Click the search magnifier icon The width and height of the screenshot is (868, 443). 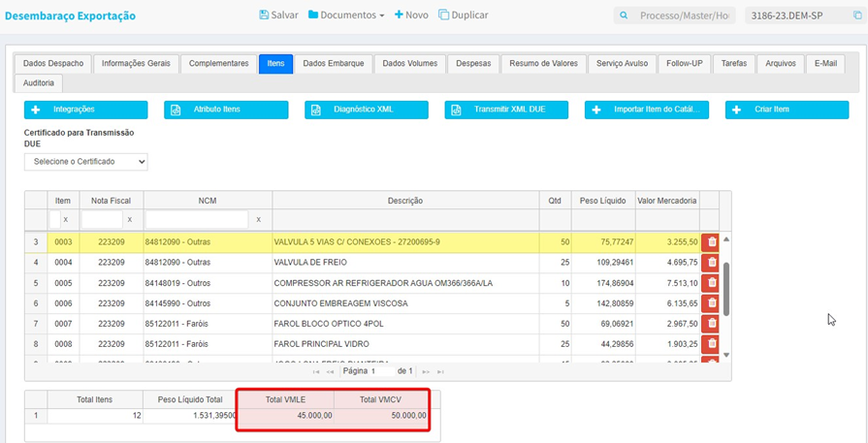(x=624, y=16)
